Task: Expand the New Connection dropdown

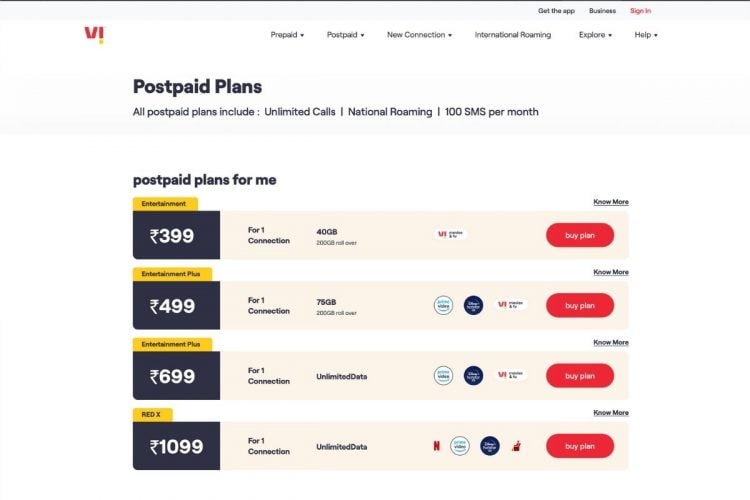Action: [x=419, y=35]
